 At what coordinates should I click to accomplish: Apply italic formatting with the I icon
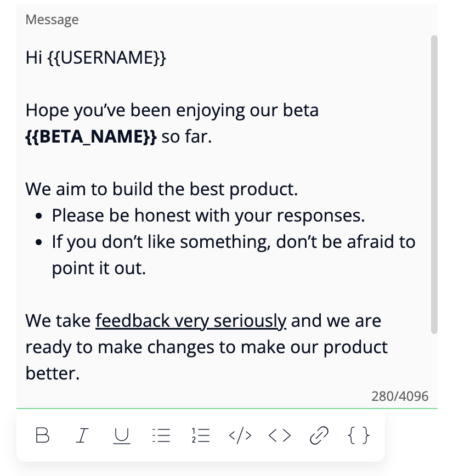point(82,435)
